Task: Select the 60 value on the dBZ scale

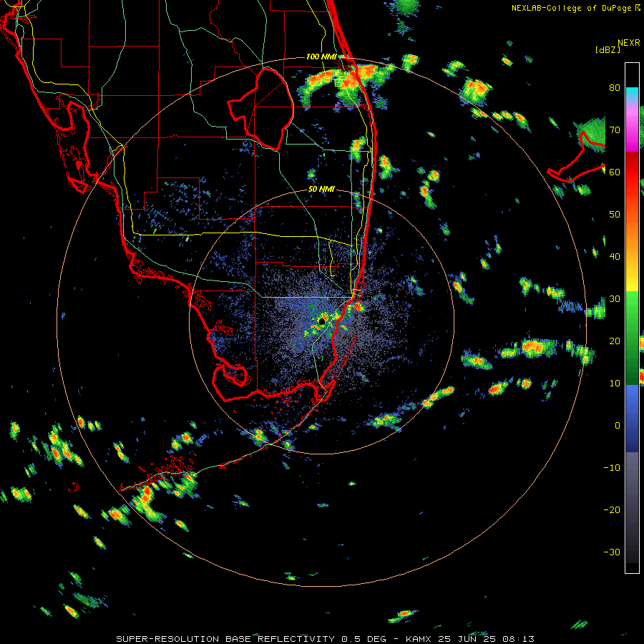Action: (x=615, y=172)
